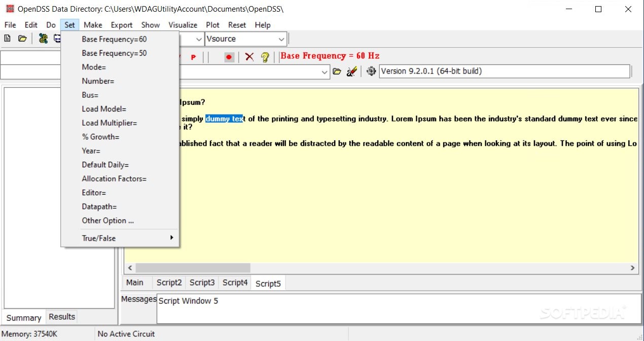
Task: Switch to the Summary tab
Action: 24,318
